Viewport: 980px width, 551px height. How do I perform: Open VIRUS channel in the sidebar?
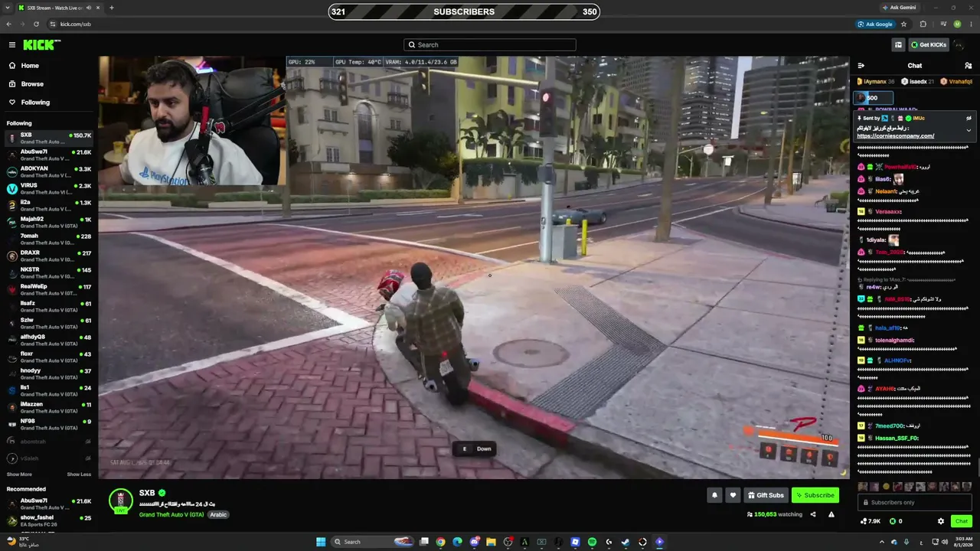pos(49,189)
